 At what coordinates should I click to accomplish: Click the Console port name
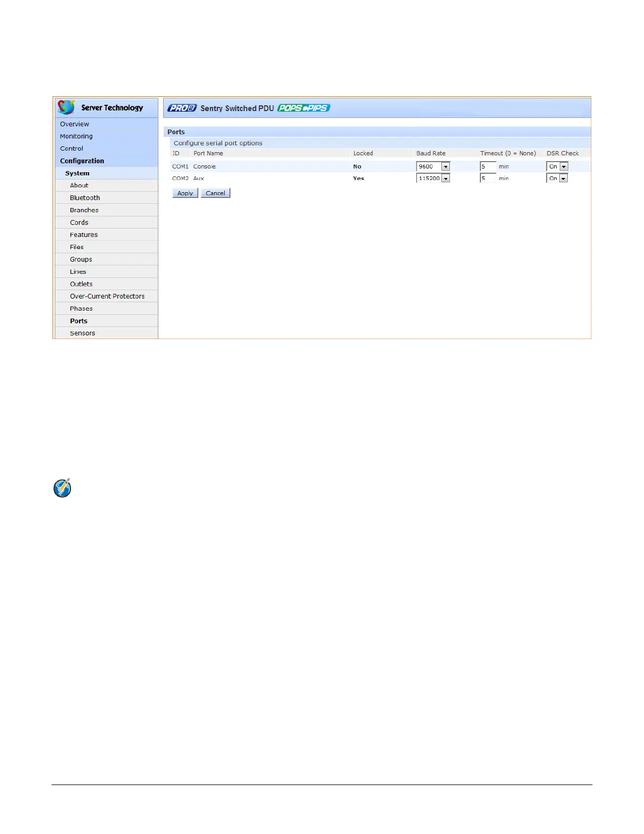pos(204,166)
